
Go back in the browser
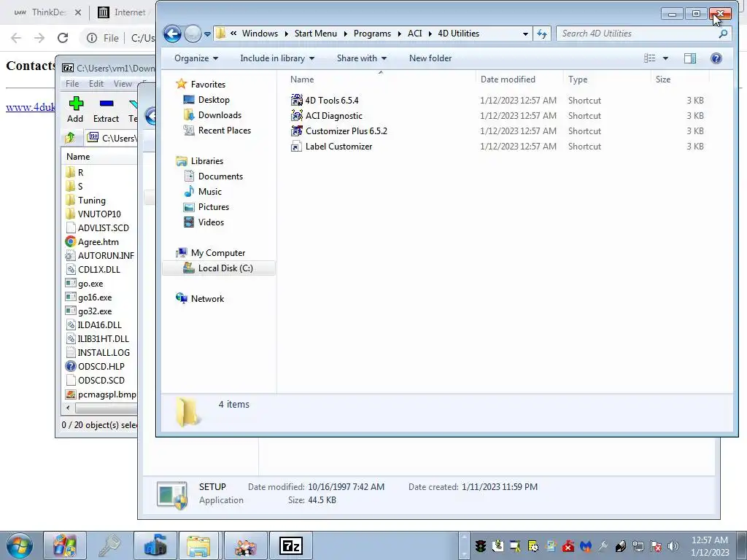tap(16, 38)
